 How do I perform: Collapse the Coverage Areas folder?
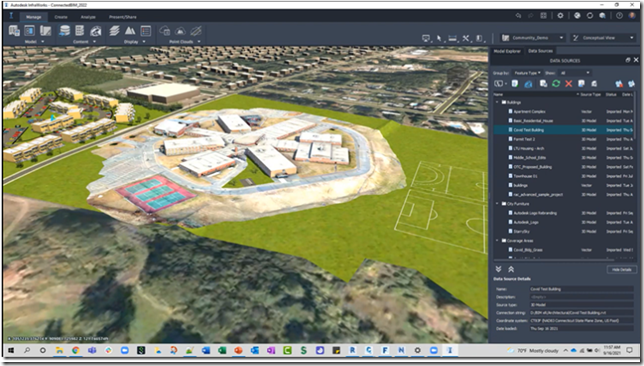[x=497, y=241]
